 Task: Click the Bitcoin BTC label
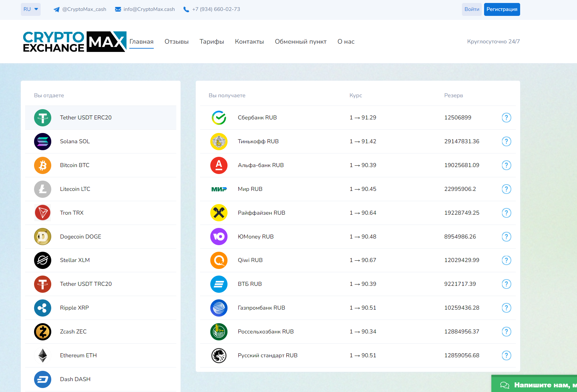coord(75,165)
